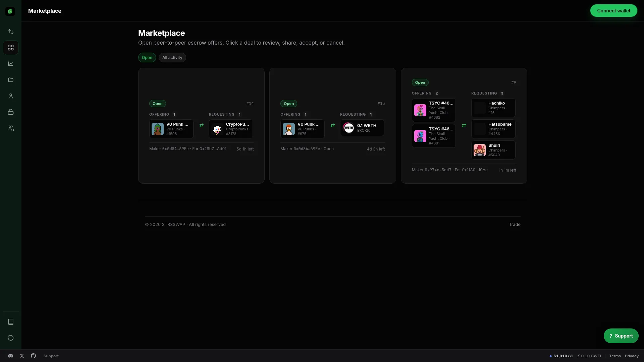Switch to the All activity filter

click(x=172, y=58)
